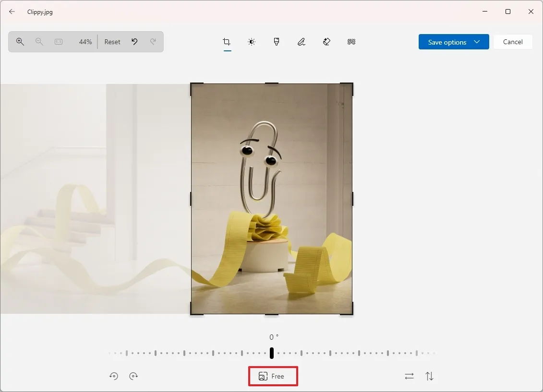Image resolution: width=543 pixels, height=392 pixels.
Task: Open the Filters tool
Action: 277,42
